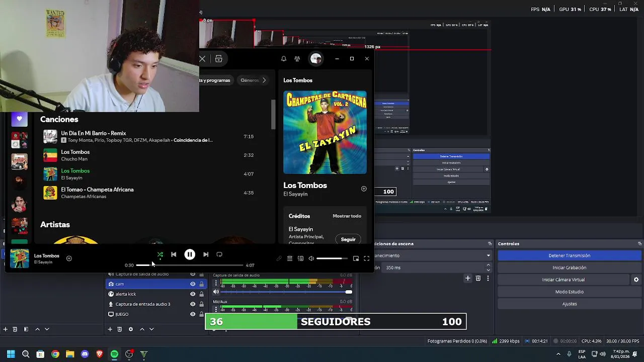The height and width of the screenshot is (362, 644).
Task: Toggle shuffle in the Spotify player
Action: 160,255
